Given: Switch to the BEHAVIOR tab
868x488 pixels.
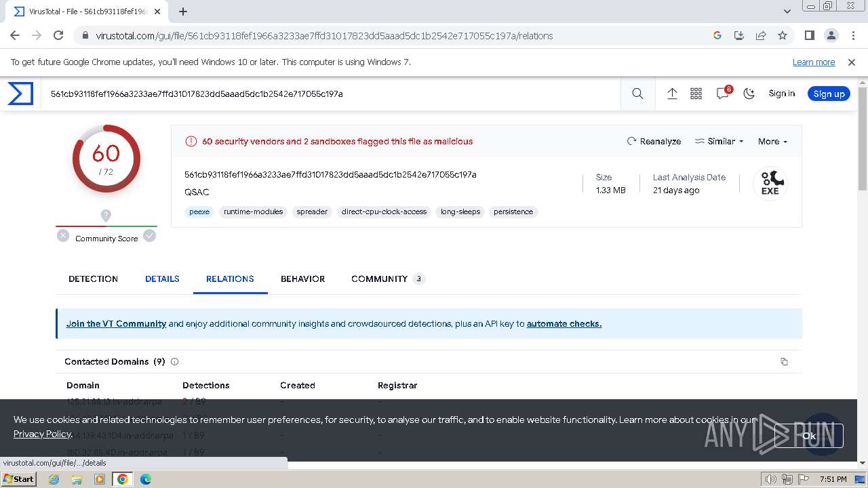Looking at the screenshot, I should pos(302,279).
